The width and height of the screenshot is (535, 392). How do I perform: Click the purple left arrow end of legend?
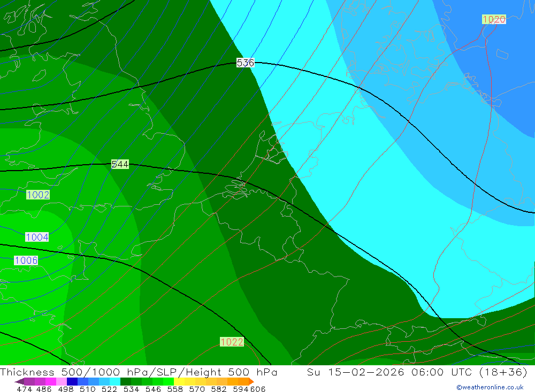pyautogui.click(x=19, y=381)
